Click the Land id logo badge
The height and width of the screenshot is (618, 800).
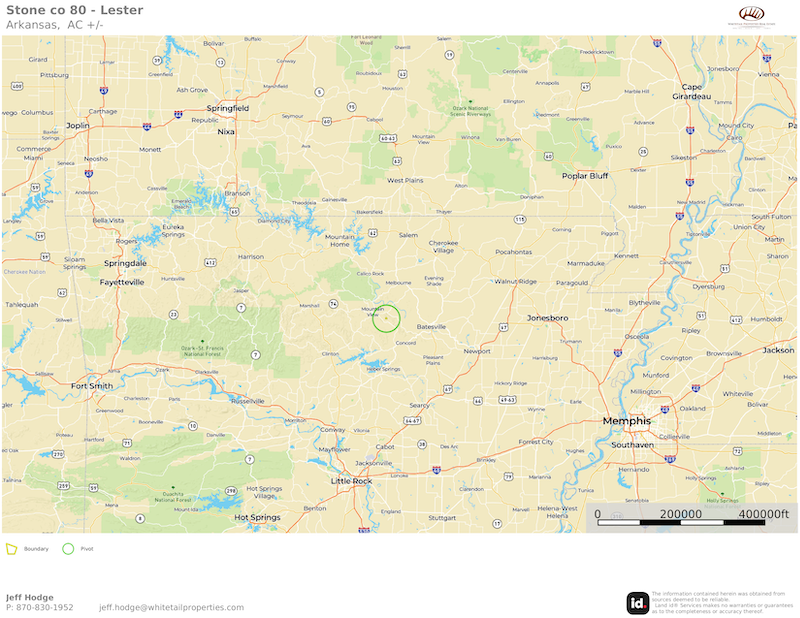638,603
